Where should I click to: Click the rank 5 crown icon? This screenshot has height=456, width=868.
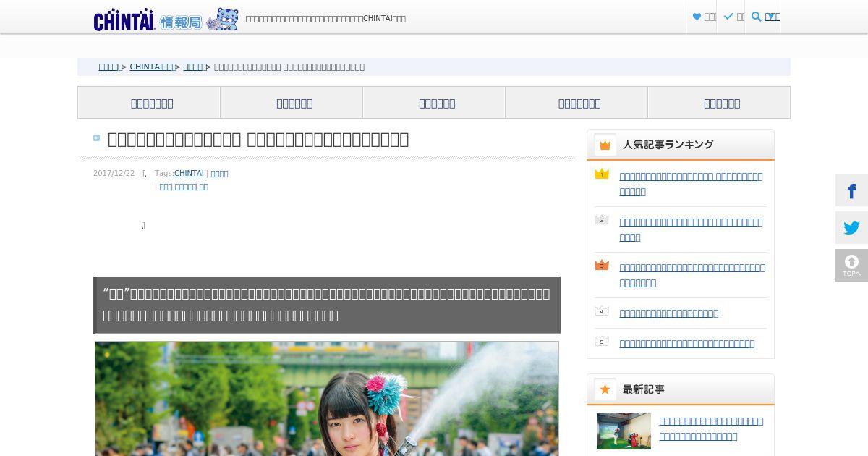(602, 342)
